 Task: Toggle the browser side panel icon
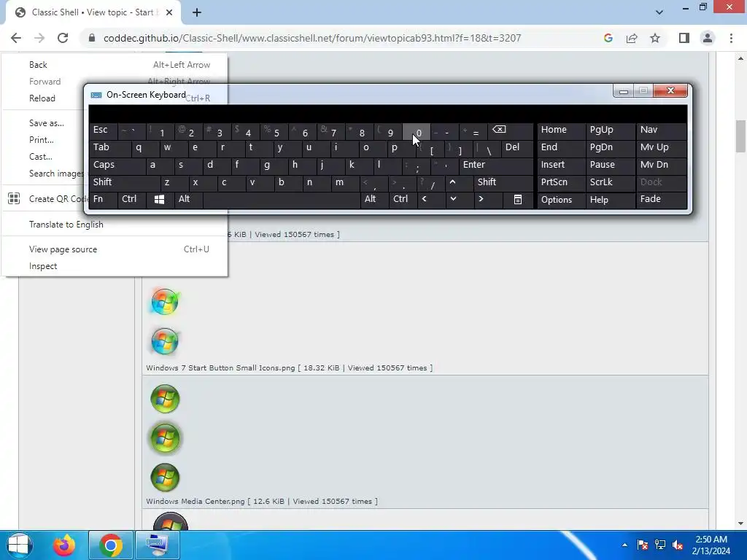point(684,38)
